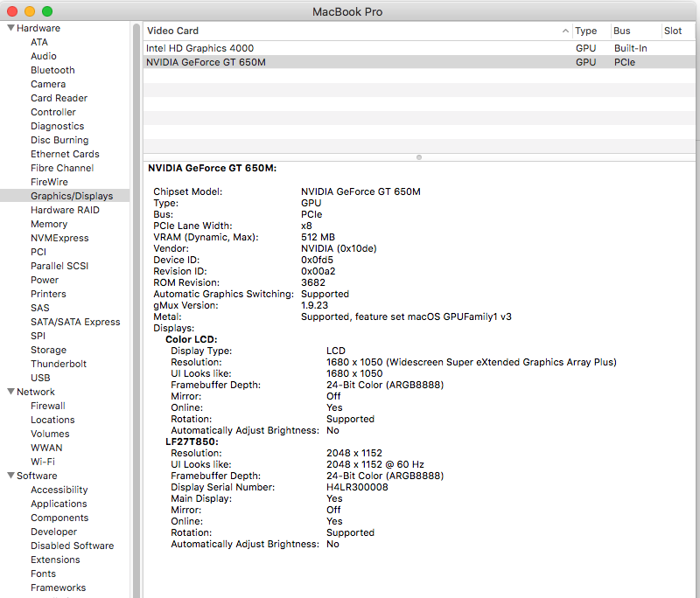The width and height of the screenshot is (700, 598).
Task: Zoom window with green title bar button
Action: click(x=47, y=11)
